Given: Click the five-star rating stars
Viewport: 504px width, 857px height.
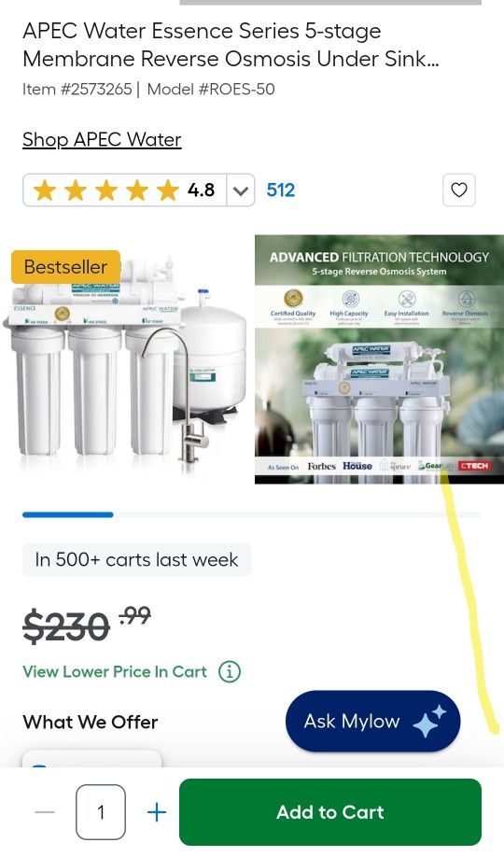Looking at the screenshot, I should (x=106, y=190).
